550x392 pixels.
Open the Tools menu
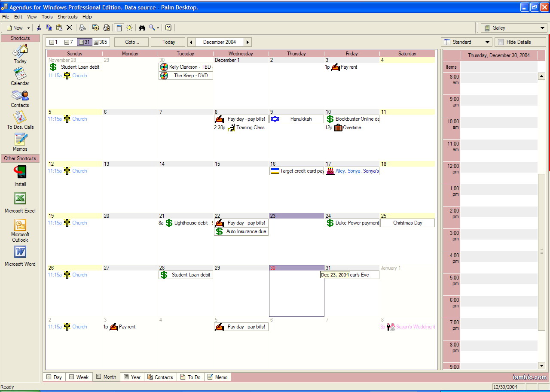click(47, 17)
